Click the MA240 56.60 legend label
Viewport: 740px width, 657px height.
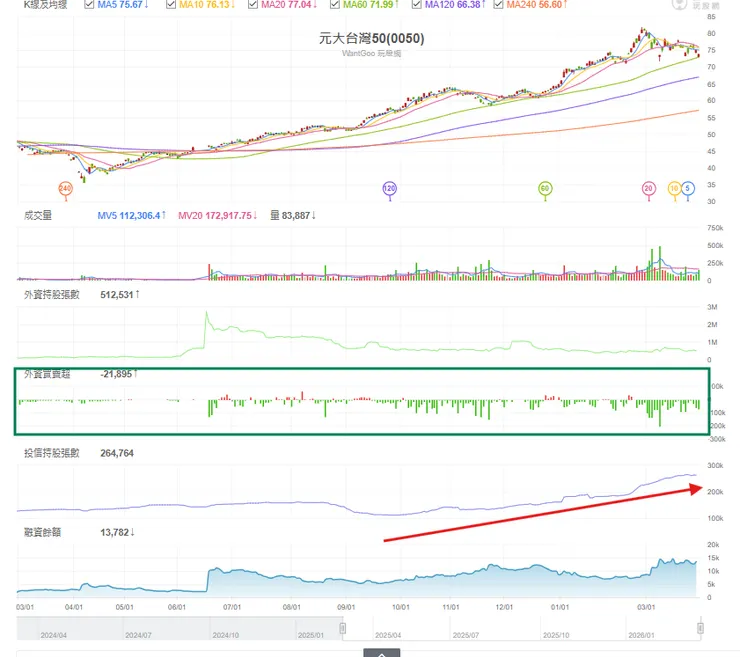537,4
